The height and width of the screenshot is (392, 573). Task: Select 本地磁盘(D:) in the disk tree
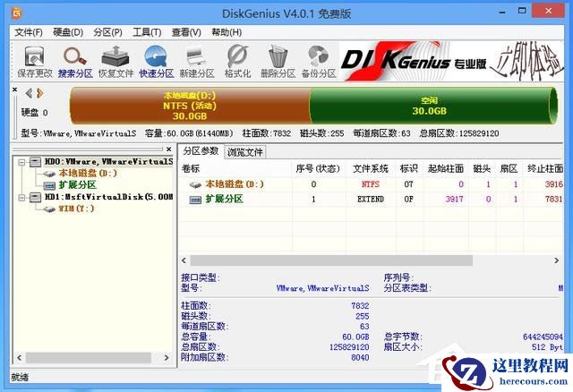point(88,173)
